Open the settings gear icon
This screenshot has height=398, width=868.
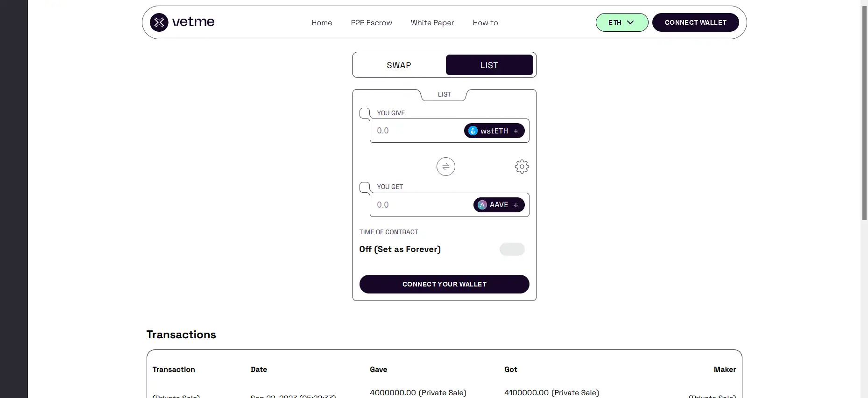522,167
